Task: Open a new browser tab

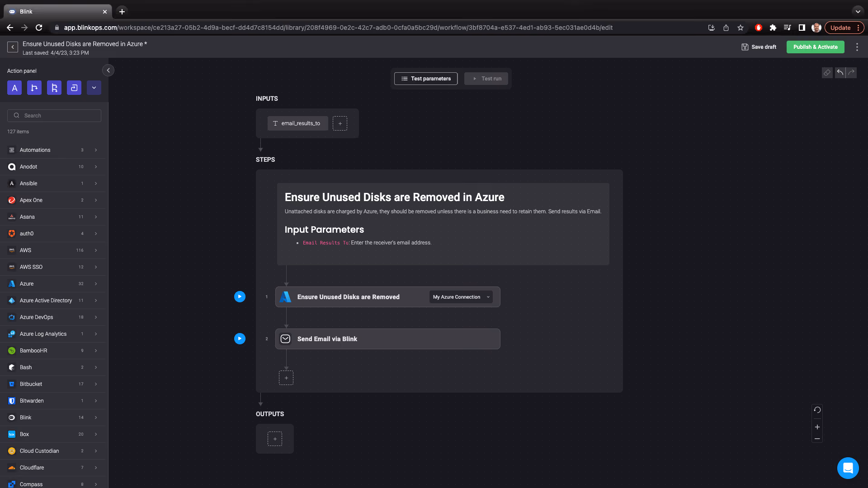Action: pyautogui.click(x=122, y=12)
